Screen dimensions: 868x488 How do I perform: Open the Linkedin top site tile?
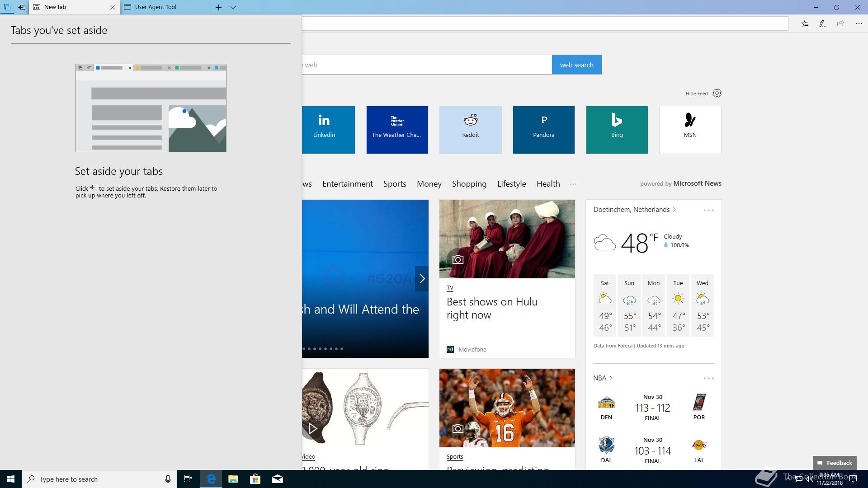[x=328, y=130]
